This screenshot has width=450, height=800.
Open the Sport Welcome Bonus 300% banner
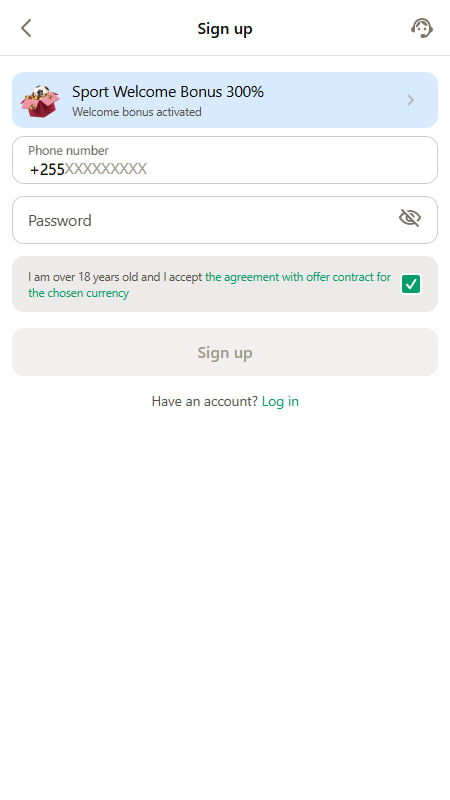point(225,100)
